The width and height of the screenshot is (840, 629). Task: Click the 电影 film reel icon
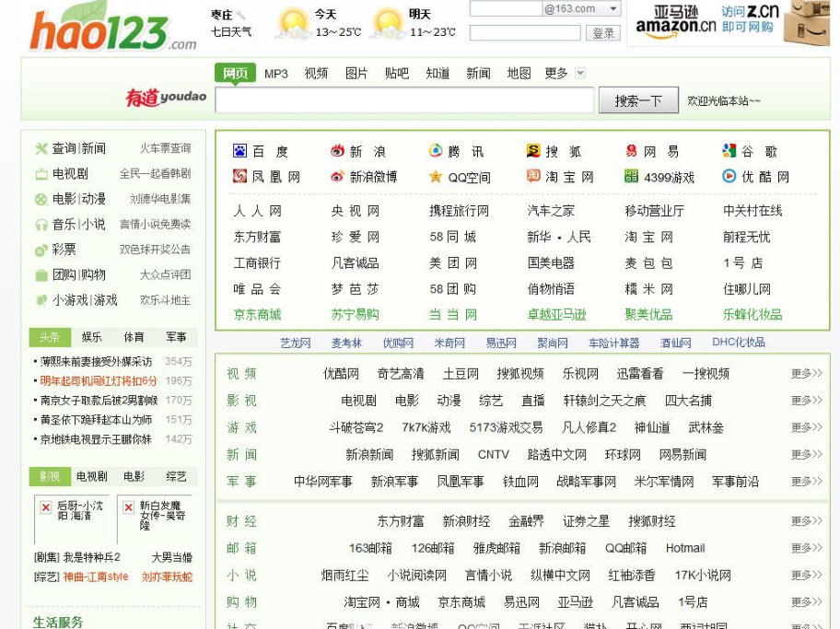(x=41, y=199)
